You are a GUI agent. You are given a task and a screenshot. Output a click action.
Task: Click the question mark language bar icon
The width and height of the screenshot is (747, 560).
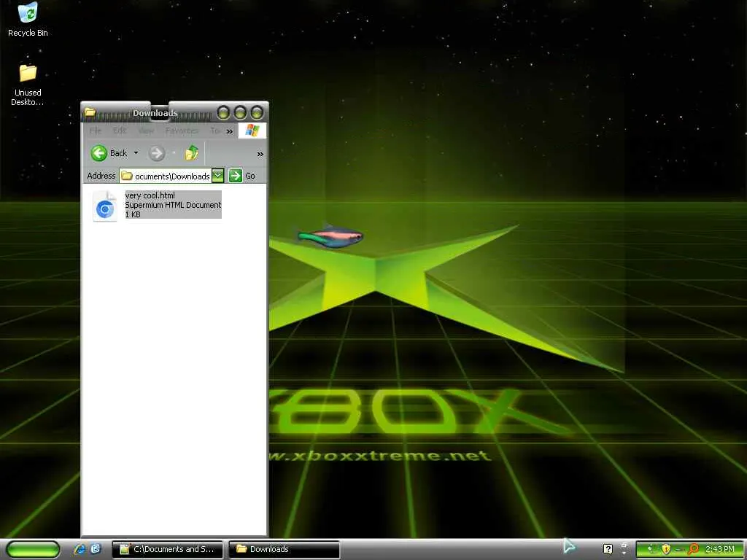click(x=608, y=549)
